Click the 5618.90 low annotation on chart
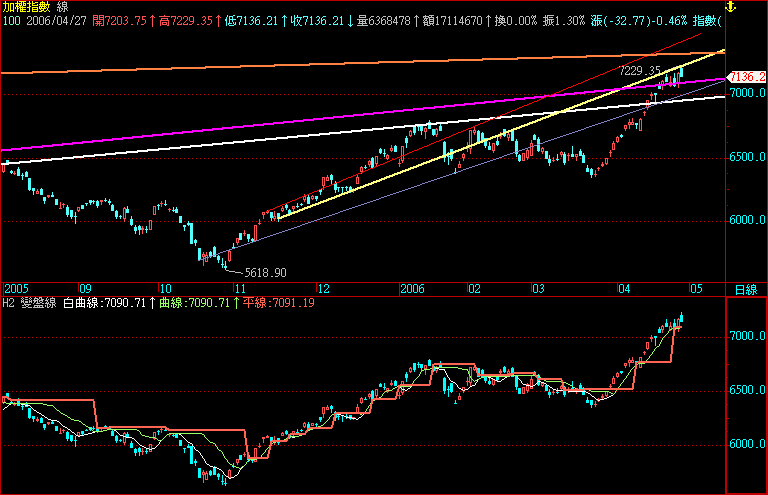Viewport: 768px width, 495px height. pos(265,273)
